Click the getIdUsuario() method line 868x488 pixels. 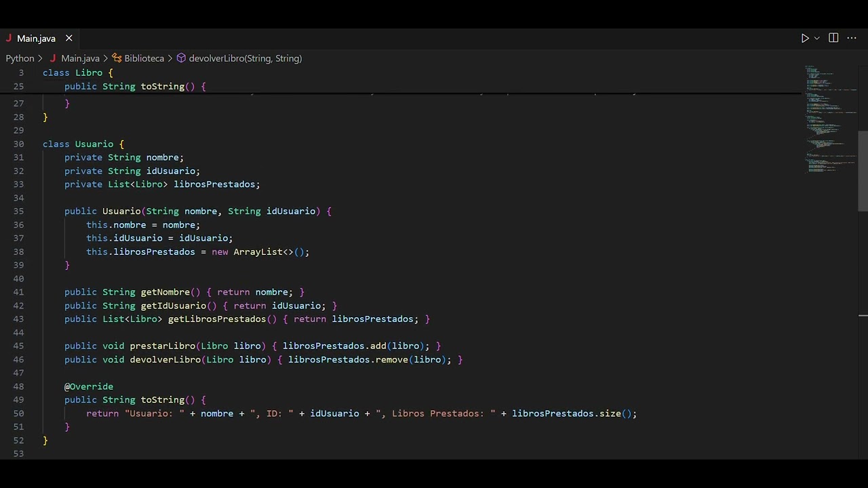tap(201, 306)
